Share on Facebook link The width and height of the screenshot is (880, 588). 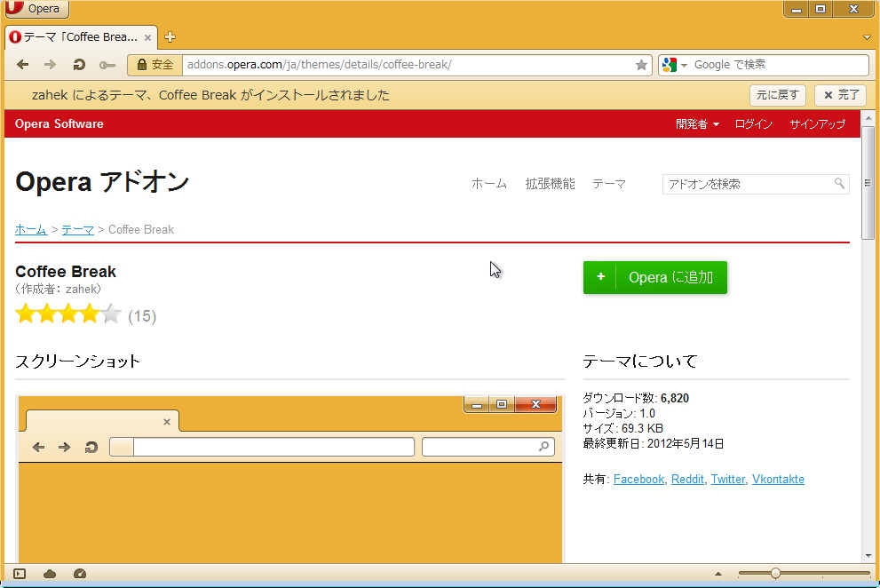[x=638, y=479]
